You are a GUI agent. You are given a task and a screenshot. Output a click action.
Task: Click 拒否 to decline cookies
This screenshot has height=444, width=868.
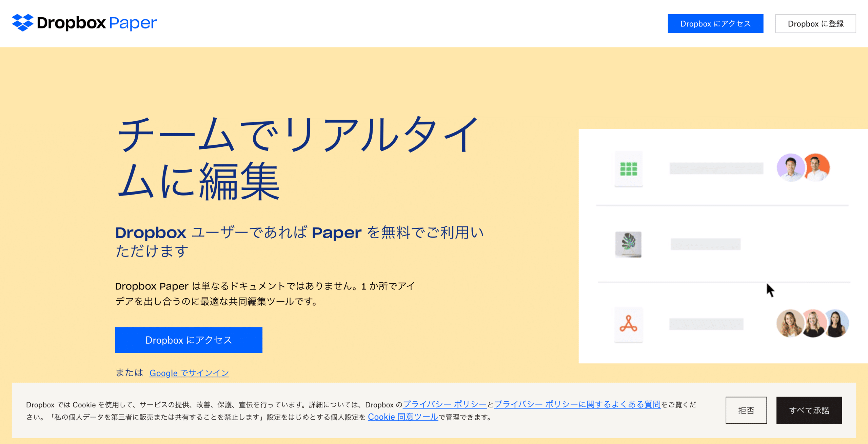746,410
